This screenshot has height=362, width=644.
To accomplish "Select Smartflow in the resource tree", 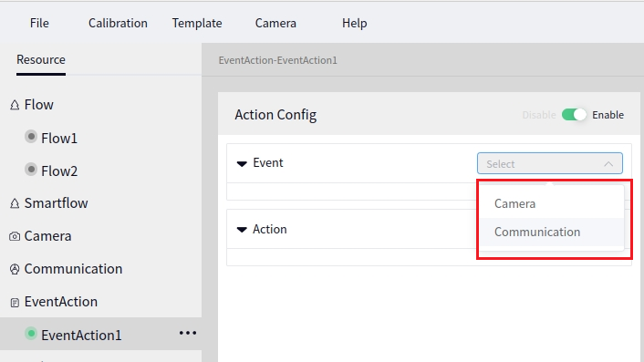I will [x=56, y=203].
